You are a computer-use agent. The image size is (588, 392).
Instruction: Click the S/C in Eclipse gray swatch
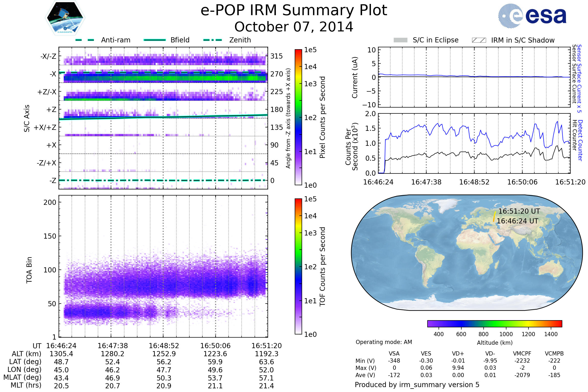pos(400,40)
